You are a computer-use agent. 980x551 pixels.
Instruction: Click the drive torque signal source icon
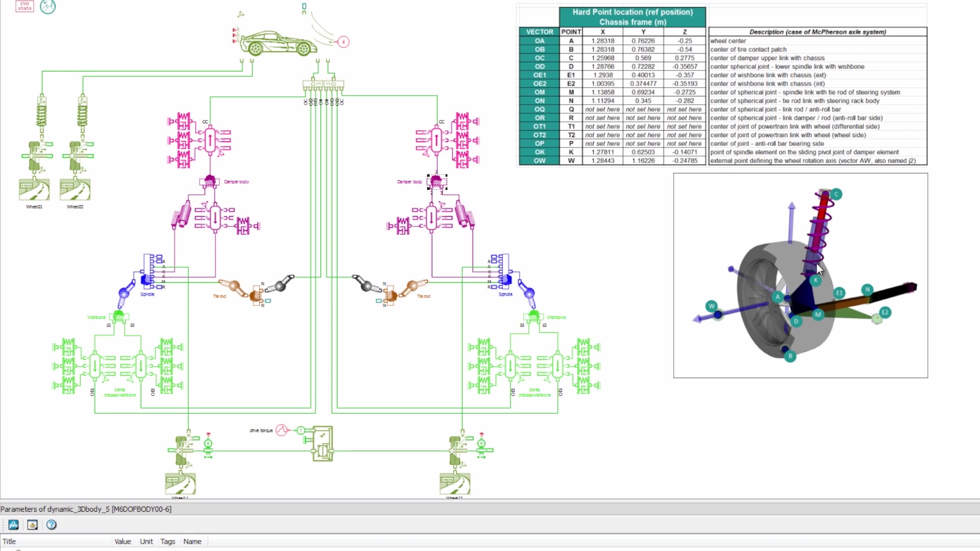[x=281, y=430]
